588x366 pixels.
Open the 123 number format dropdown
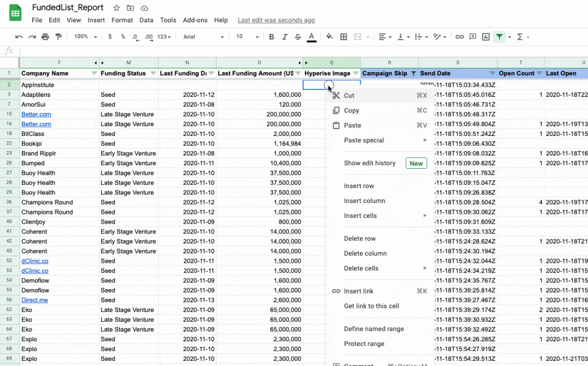pyautogui.click(x=164, y=37)
